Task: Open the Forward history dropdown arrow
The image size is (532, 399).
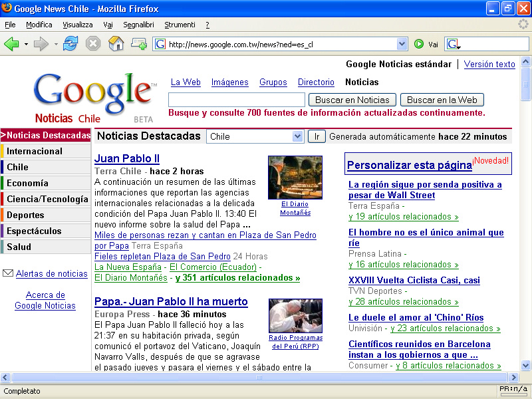Action: point(56,44)
